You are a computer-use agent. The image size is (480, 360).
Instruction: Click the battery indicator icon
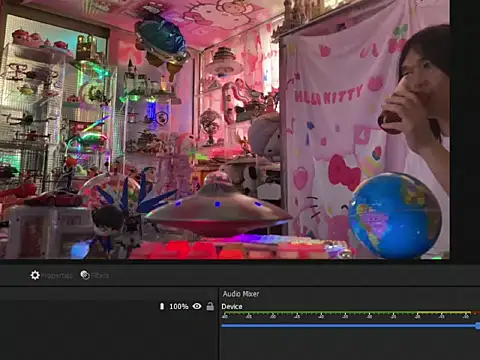click(162, 306)
